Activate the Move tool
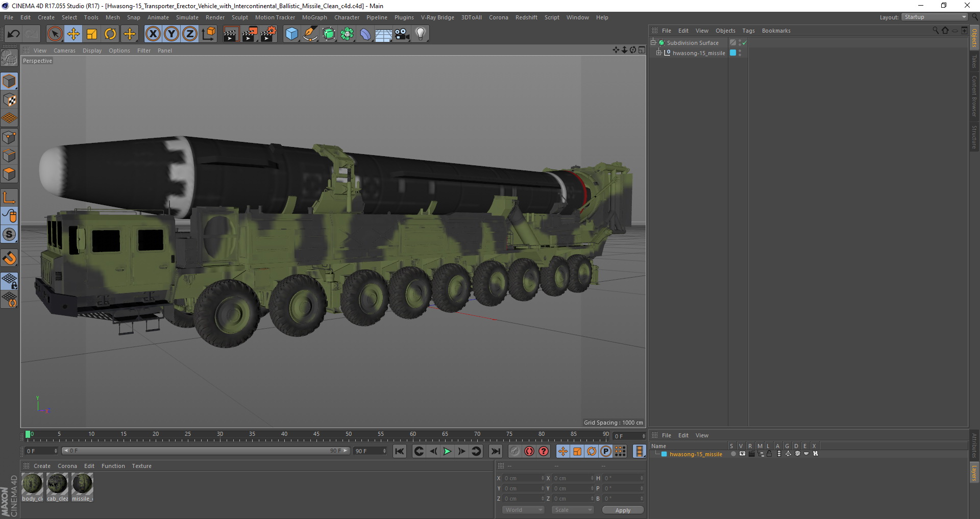 click(x=73, y=34)
